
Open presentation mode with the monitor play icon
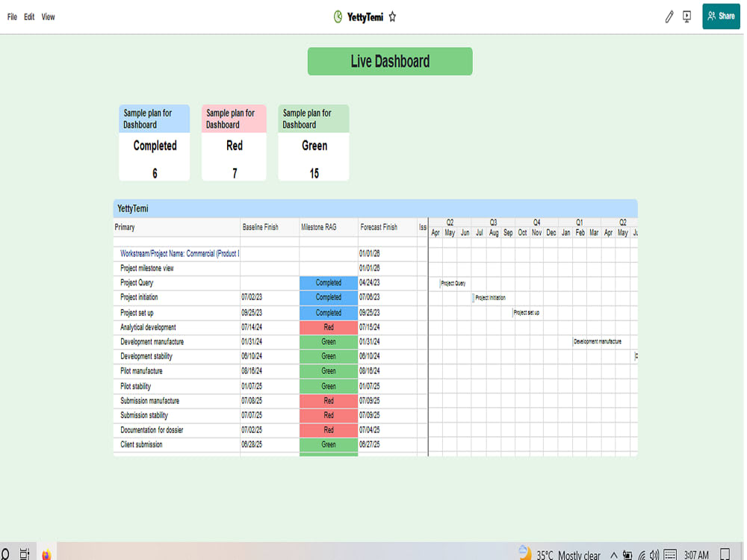coord(686,16)
